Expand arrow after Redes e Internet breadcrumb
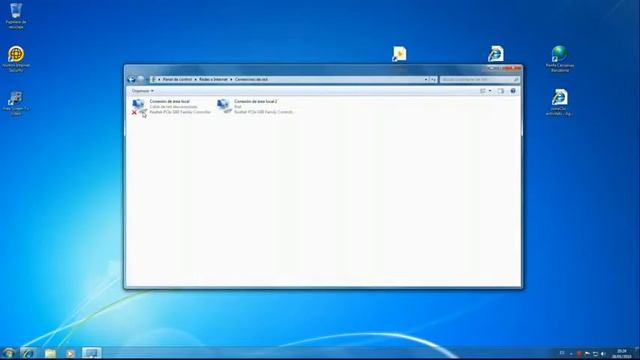The image size is (640, 360). point(231,80)
